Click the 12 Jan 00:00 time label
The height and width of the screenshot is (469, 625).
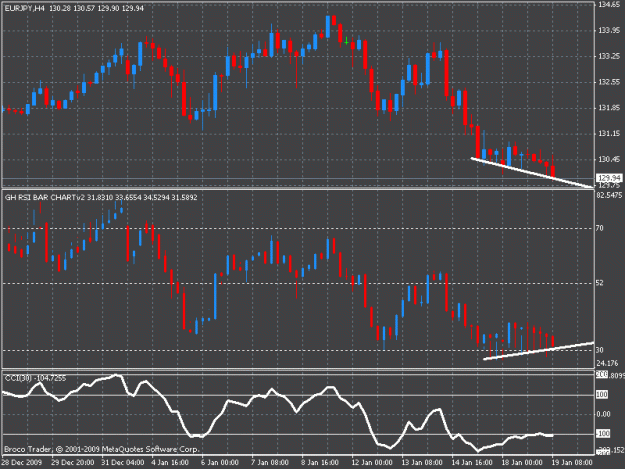[372, 462]
